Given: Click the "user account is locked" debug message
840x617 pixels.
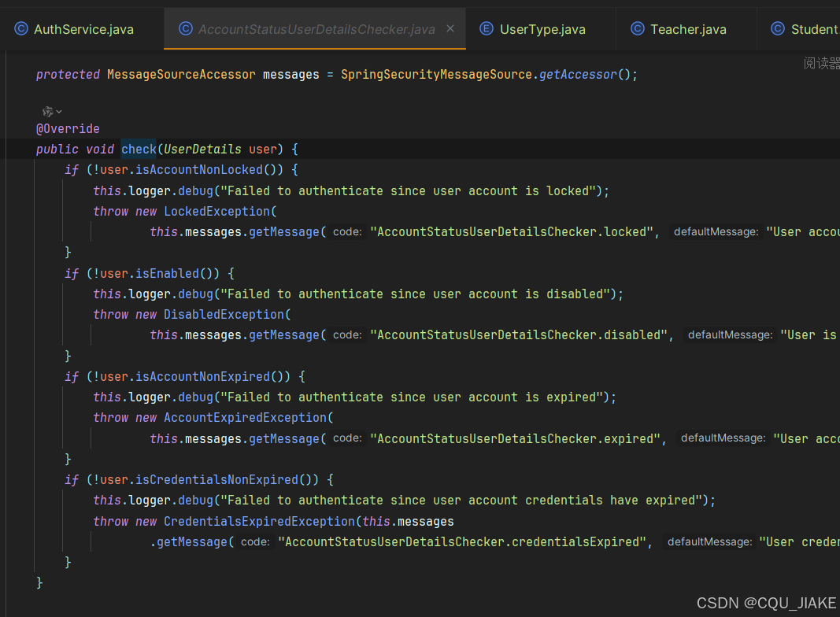Looking at the screenshot, I should click(x=409, y=191).
